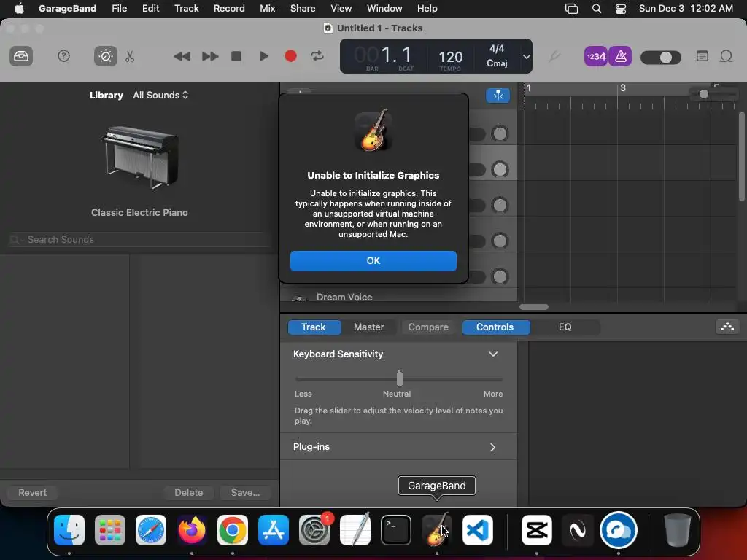Toggle the 1234 Count-in button
This screenshot has width=747, height=560.
[595, 57]
